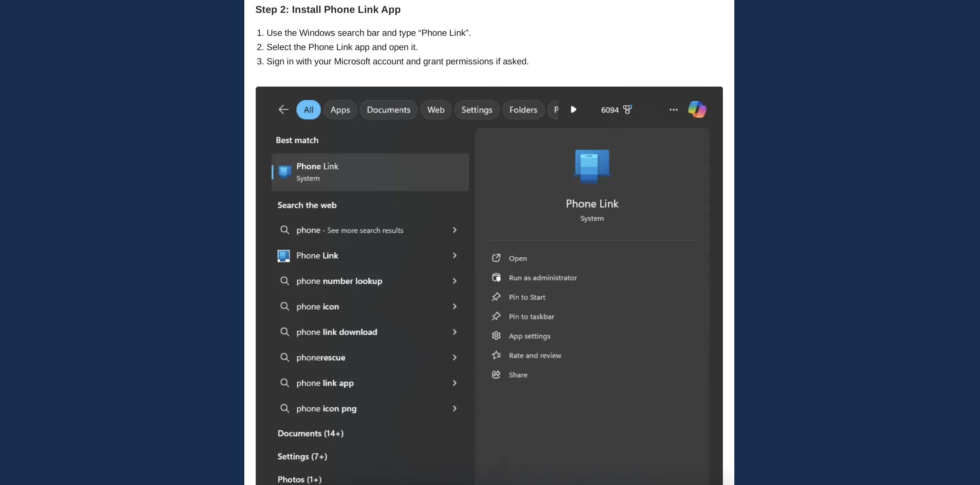Open the Documents (14+) section
The height and width of the screenshot is (485, 980).
point(310,433)
